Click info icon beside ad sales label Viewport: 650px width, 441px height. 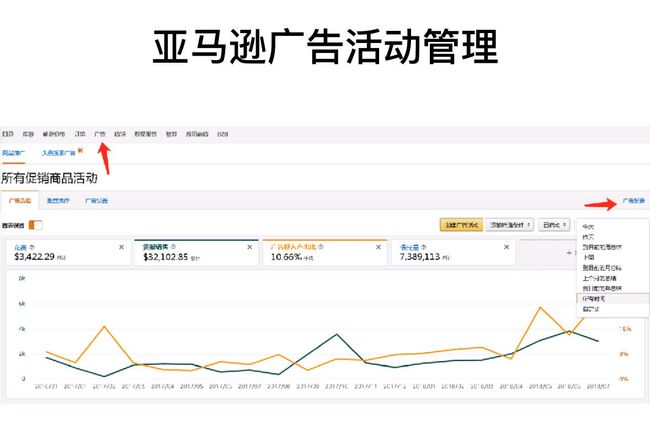(x=173, y=247)
